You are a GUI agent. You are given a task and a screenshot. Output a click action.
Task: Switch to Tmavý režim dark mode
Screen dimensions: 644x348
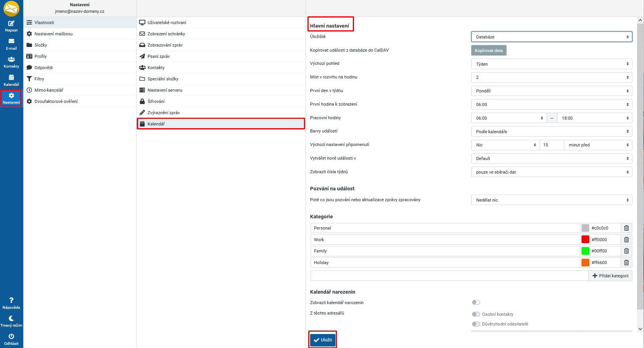[11, 321]
